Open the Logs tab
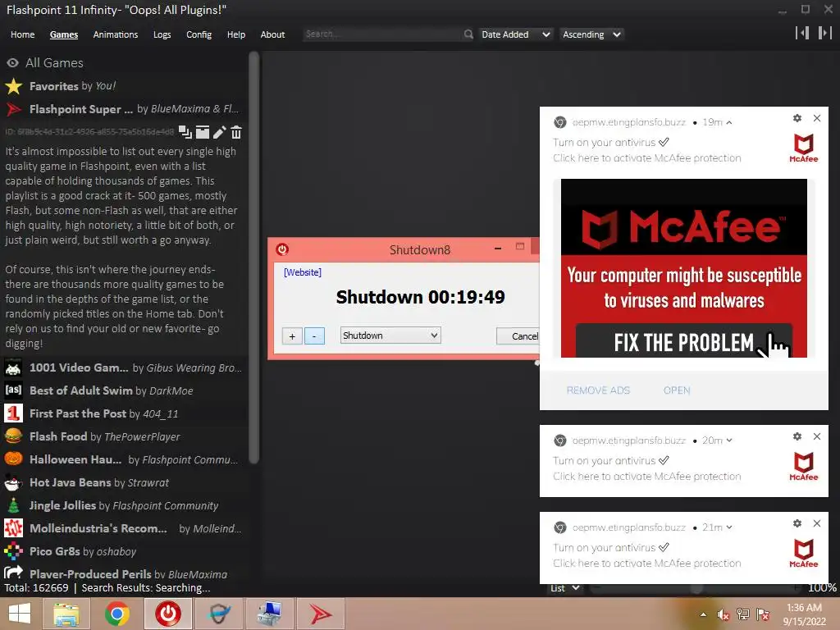The height and width of the screenshot is (630, 840). [x=162, y=34]
